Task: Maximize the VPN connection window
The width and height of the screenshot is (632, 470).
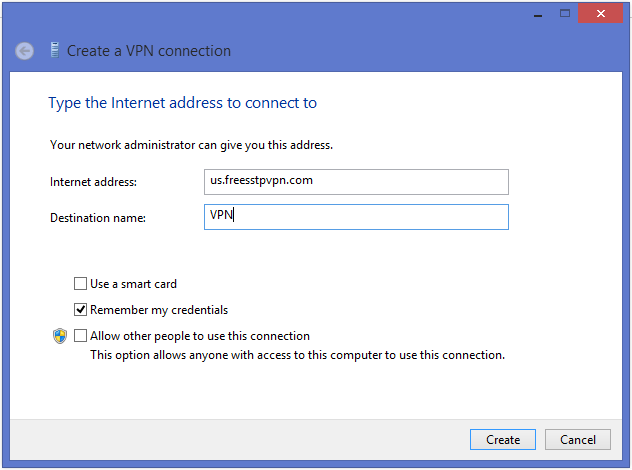Action: coord(565,13)
